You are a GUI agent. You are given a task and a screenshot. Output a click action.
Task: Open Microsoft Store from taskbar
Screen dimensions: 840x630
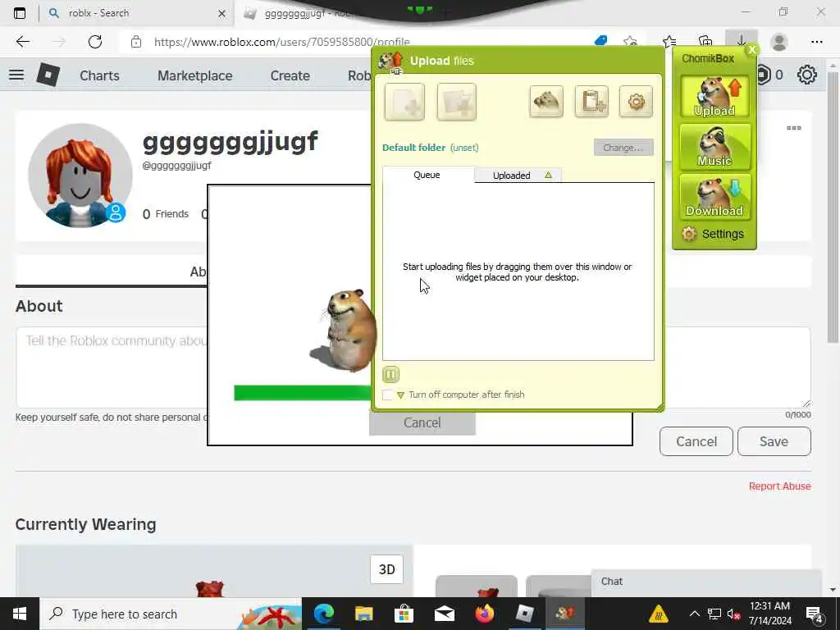404,614
